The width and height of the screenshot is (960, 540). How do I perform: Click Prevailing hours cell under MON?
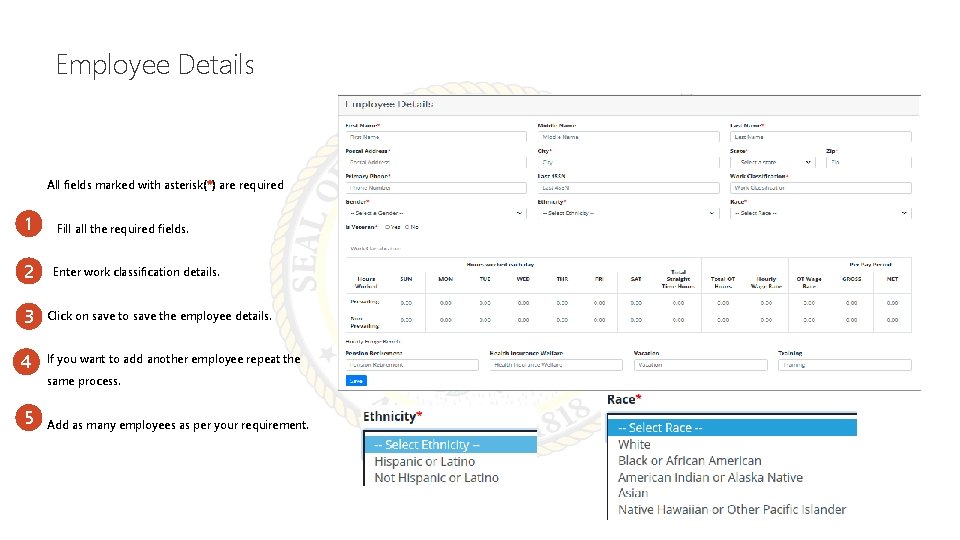(x=445, y=303)
